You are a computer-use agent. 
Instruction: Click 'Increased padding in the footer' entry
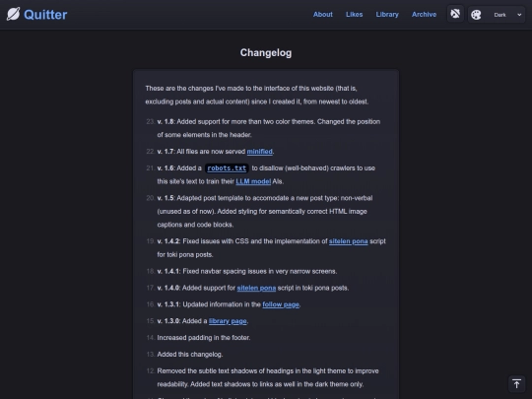[x=204, y=338]
